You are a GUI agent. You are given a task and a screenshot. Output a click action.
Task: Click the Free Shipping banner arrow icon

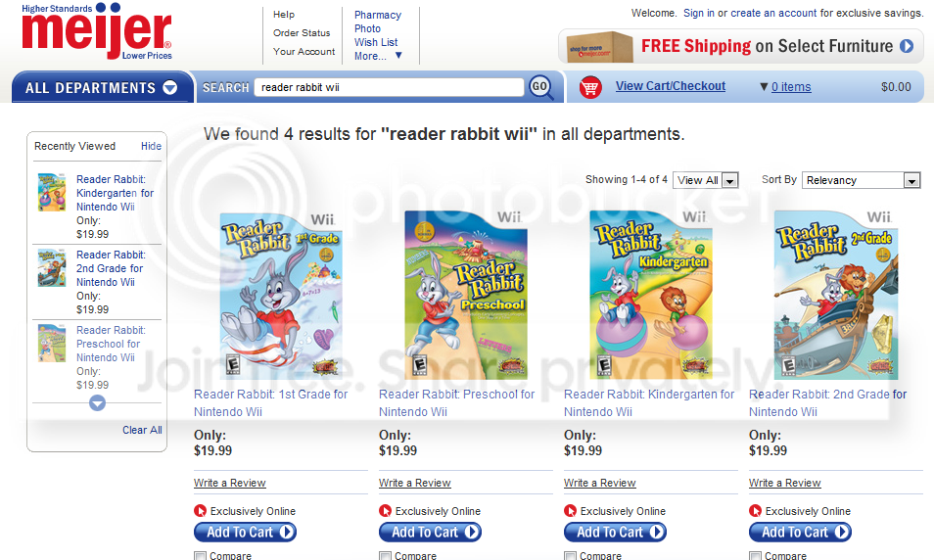907,46
